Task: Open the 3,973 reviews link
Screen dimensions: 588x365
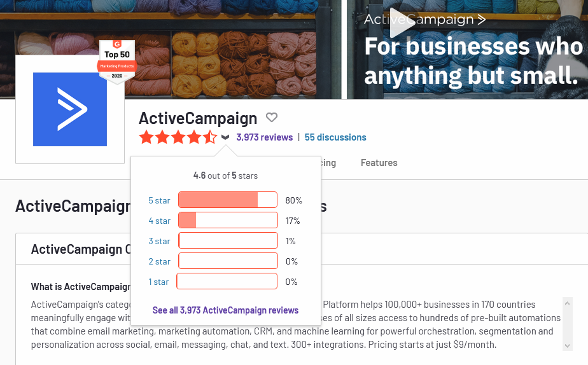Action: (x=264, y=137)
